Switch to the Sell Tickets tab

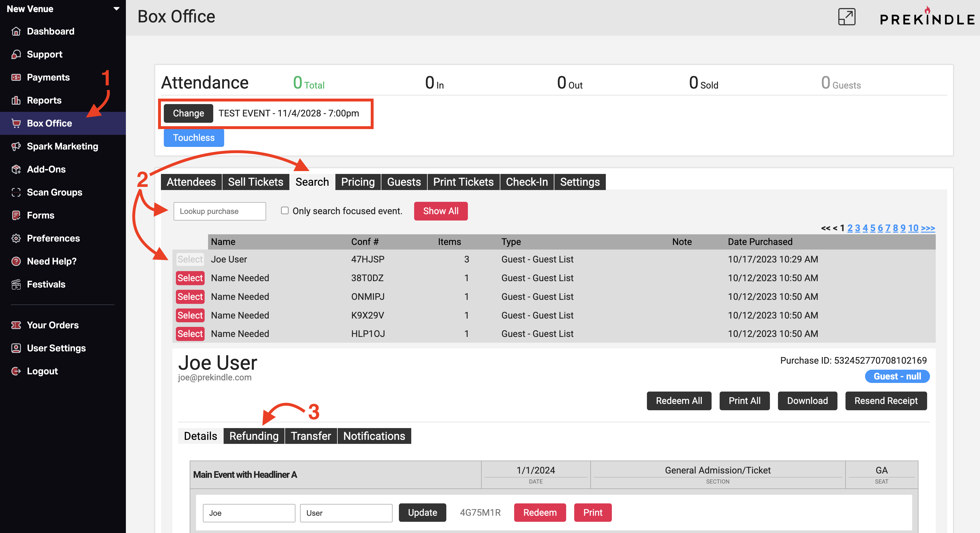(x=255, y=182)
